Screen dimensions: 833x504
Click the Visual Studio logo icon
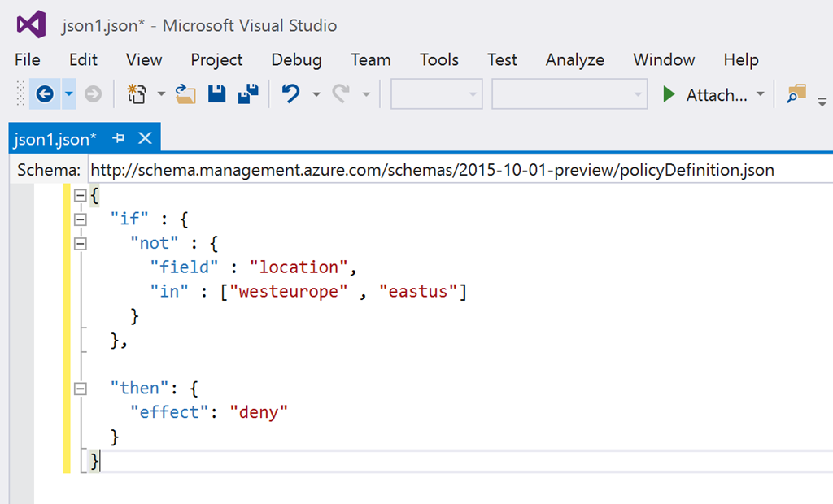(x=31, y=25)
